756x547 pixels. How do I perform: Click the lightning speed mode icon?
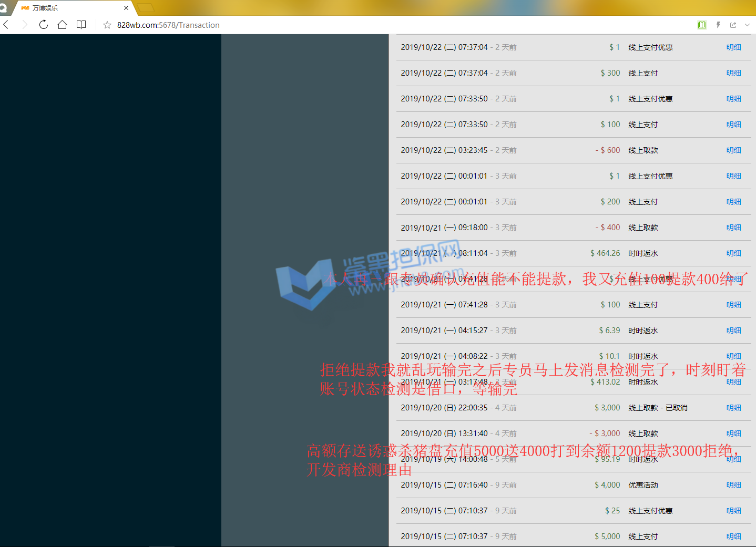[718, 25]
